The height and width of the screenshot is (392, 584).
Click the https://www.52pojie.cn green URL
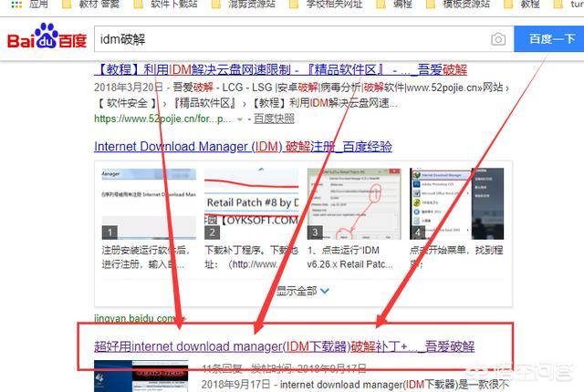tap(163, 119)
